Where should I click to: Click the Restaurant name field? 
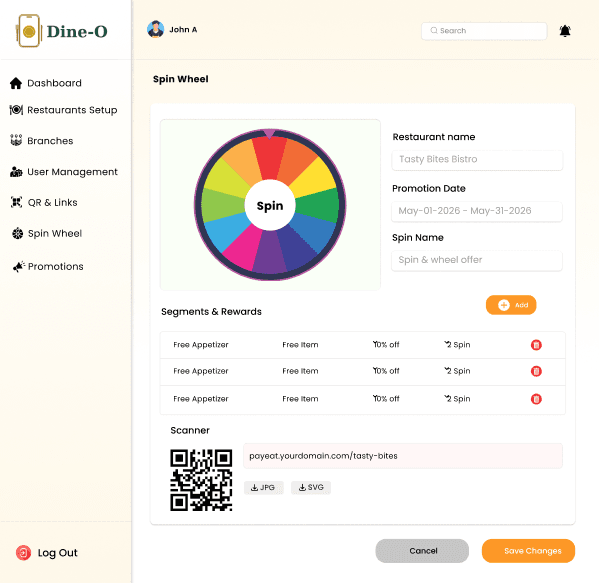(477, 160)
